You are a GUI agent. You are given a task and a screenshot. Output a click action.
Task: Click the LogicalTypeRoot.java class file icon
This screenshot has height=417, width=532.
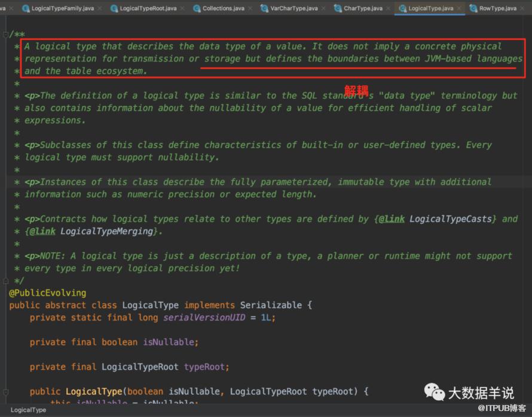tap(114, 8)
